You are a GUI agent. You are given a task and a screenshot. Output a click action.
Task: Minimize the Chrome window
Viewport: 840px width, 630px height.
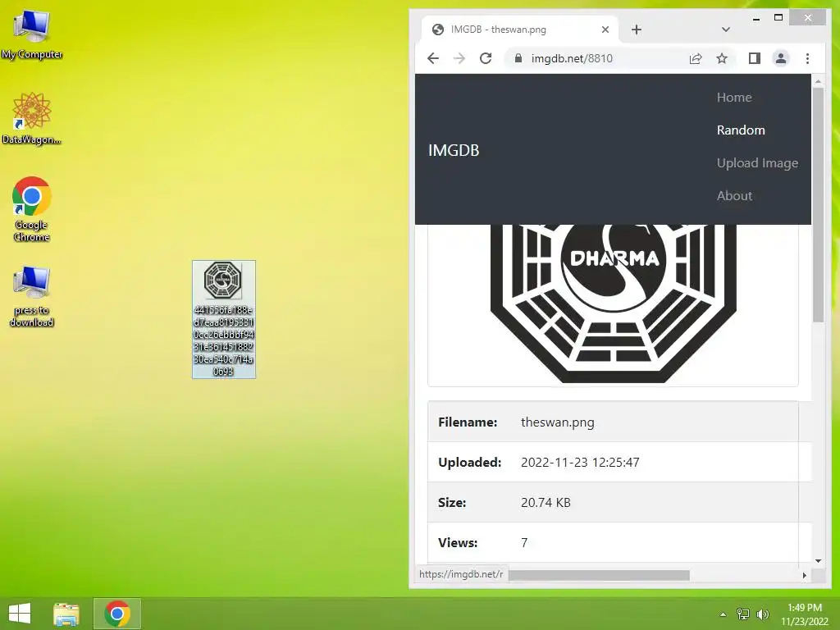click(756, 18)
